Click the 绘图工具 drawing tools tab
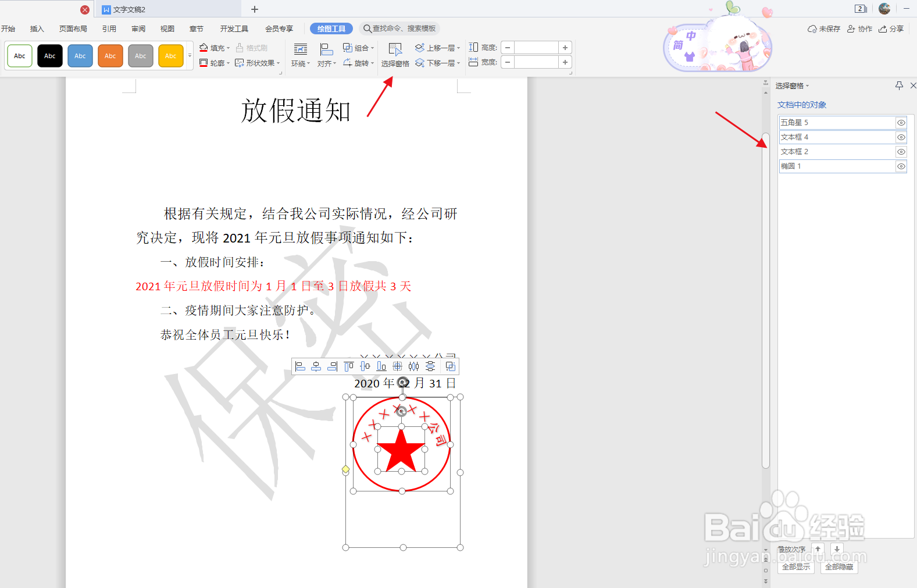The height and width of the screenshot is (588, 917). (x=331, y=28)
